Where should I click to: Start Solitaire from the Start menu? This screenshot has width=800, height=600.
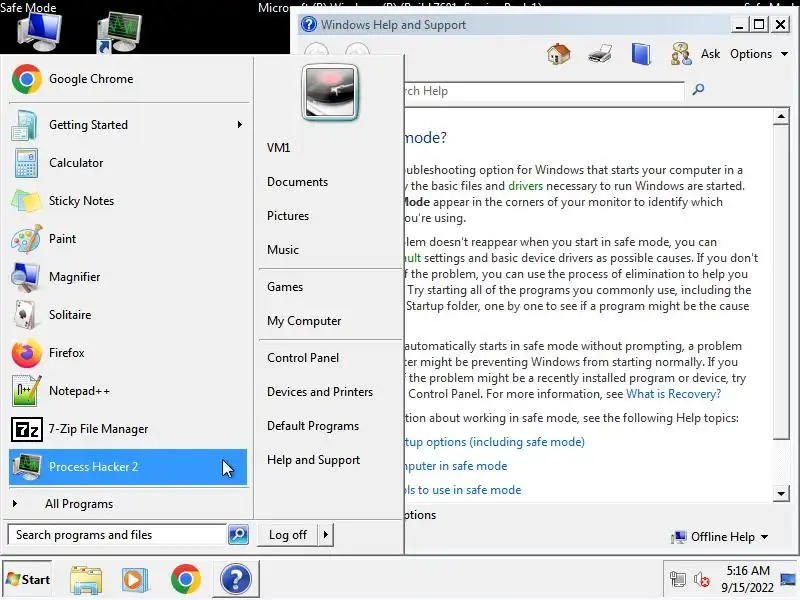click(x=128, y=315)
